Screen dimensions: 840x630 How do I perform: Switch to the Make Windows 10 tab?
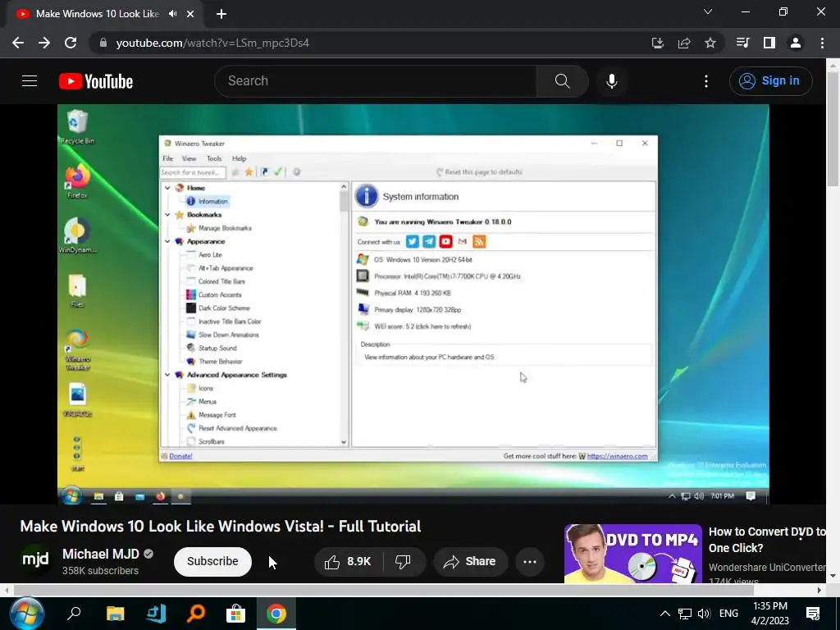click(98, 14)
